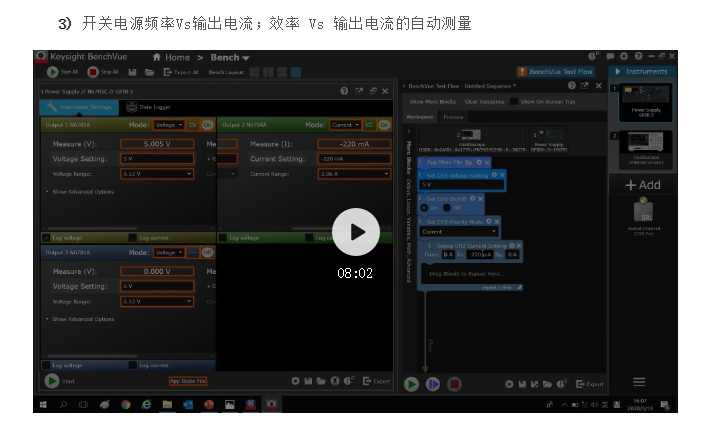Collapse the Instruments side panel
This screenshot has height=443, width=711.
pos(618,72)
